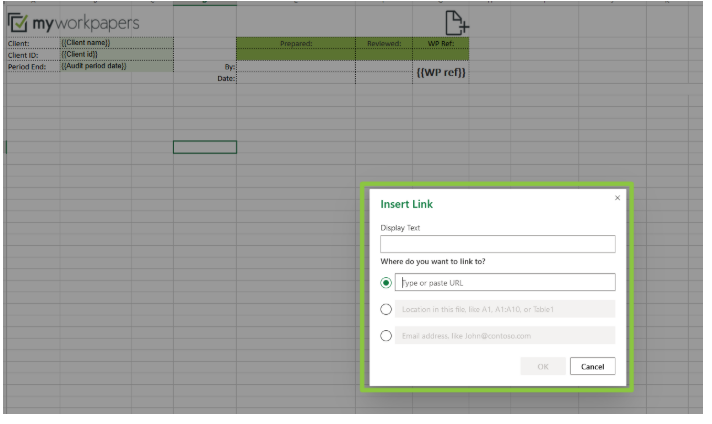
Task: Click the Prepared header cell
Action: 295,44
